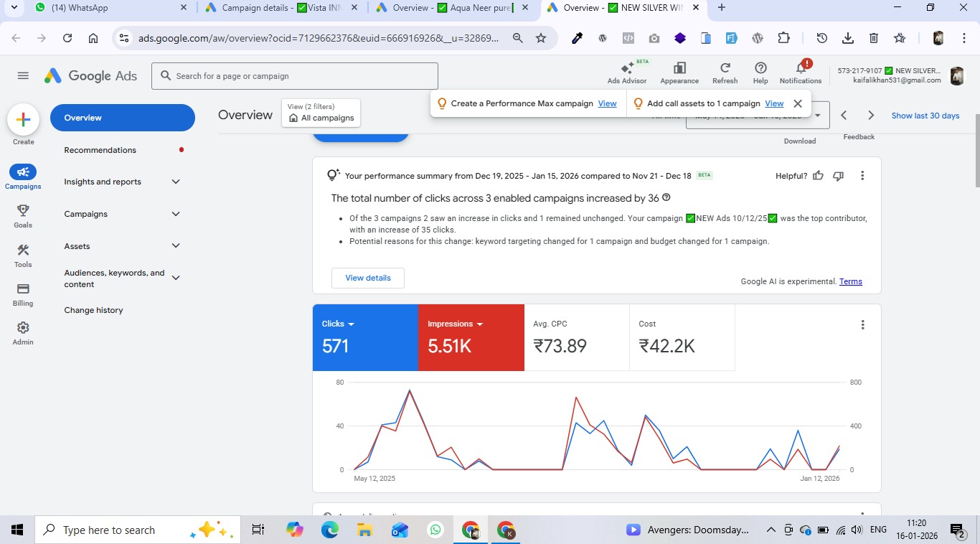Click Show last 30 days link
Viewport: 980px width, 544px height.
pyautogui.click(x=925, y=116)
